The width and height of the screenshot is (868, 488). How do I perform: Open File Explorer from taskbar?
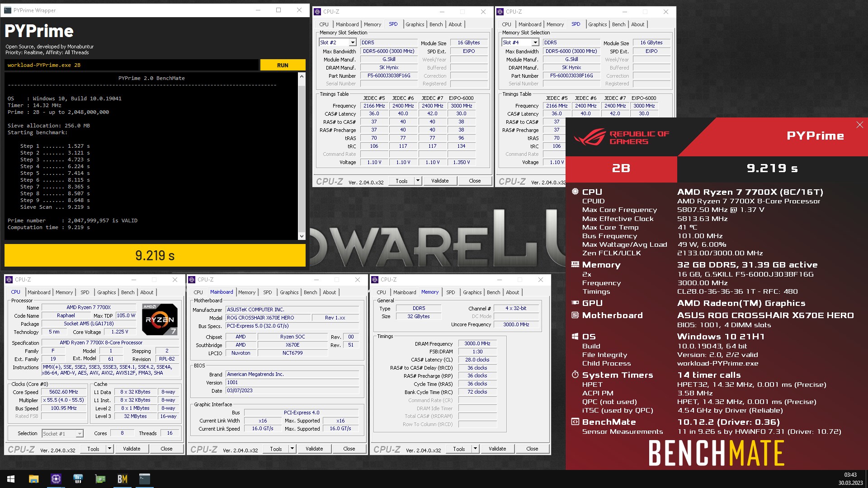pos(33,479)
